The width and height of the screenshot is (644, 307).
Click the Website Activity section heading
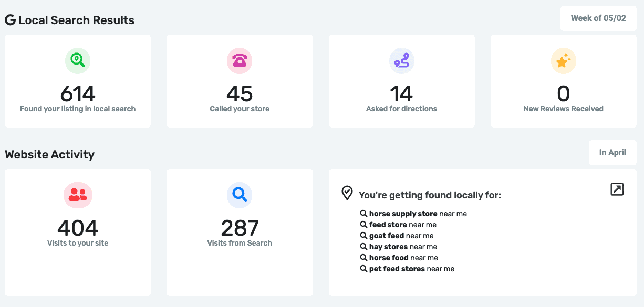[x=50, y=154]
